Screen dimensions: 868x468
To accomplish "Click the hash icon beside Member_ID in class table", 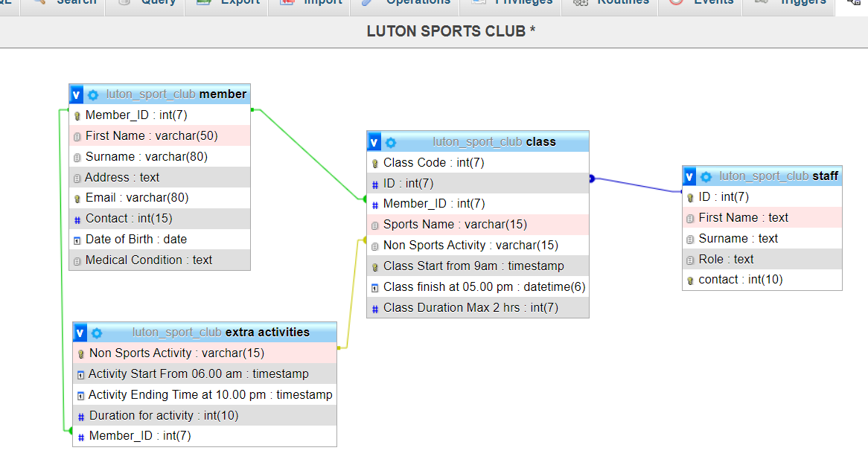I will point(375,205).
